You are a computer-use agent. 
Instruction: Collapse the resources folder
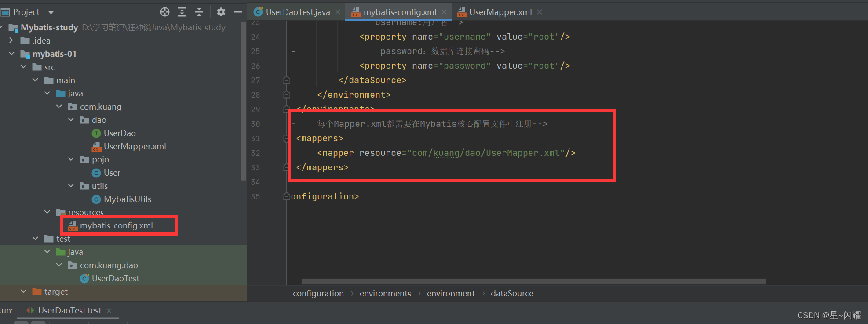pyautogui.click(x=47, y=212)
